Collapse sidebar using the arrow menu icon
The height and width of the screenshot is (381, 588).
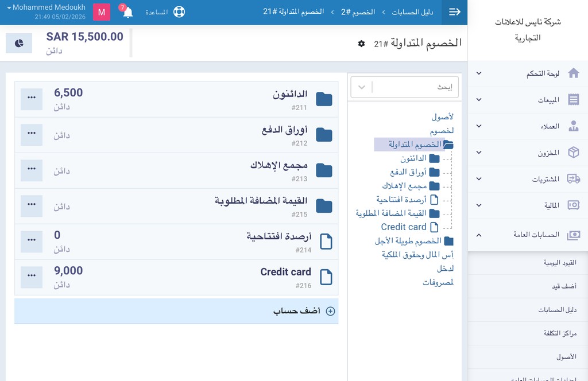tap(455, 12)
